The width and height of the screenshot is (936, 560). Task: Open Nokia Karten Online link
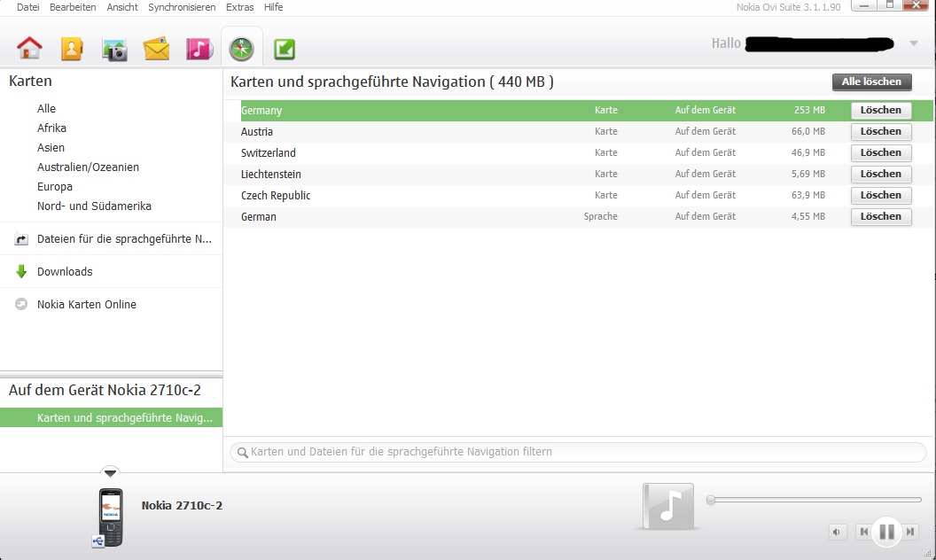coord(87,305)
